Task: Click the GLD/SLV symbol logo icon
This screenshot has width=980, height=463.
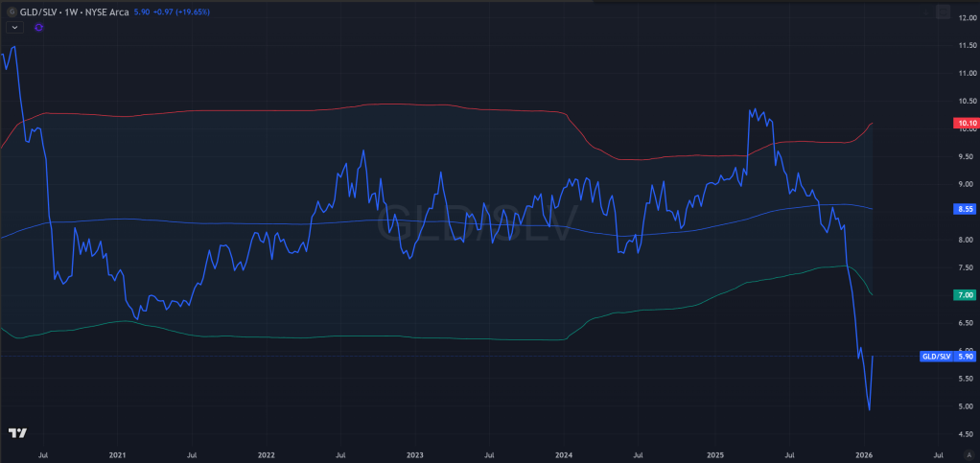Action: (11, 12)
